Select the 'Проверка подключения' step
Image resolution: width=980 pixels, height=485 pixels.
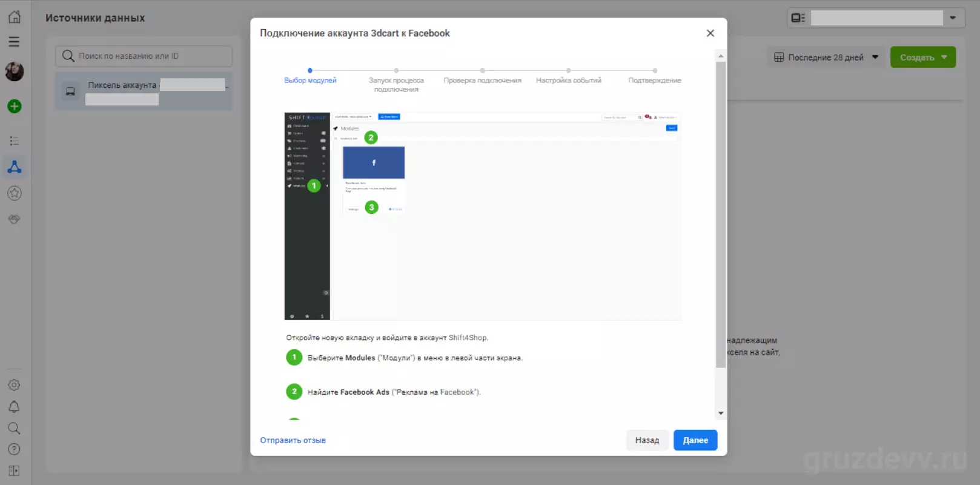pyautogui.click(x=482, y=77)
